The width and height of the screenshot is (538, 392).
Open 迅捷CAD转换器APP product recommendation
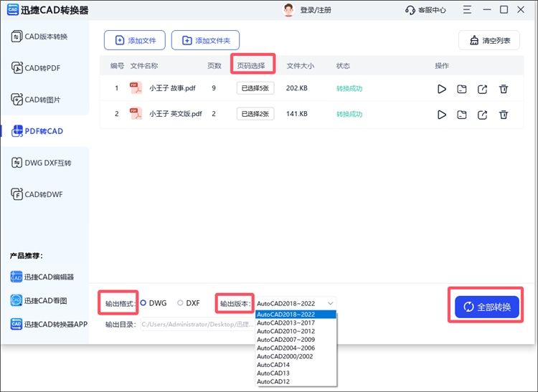[49, 324]
